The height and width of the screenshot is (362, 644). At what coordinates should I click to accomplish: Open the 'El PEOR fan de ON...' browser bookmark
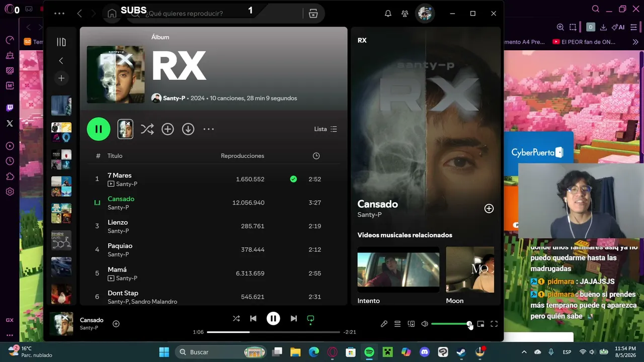coord(584,42)
